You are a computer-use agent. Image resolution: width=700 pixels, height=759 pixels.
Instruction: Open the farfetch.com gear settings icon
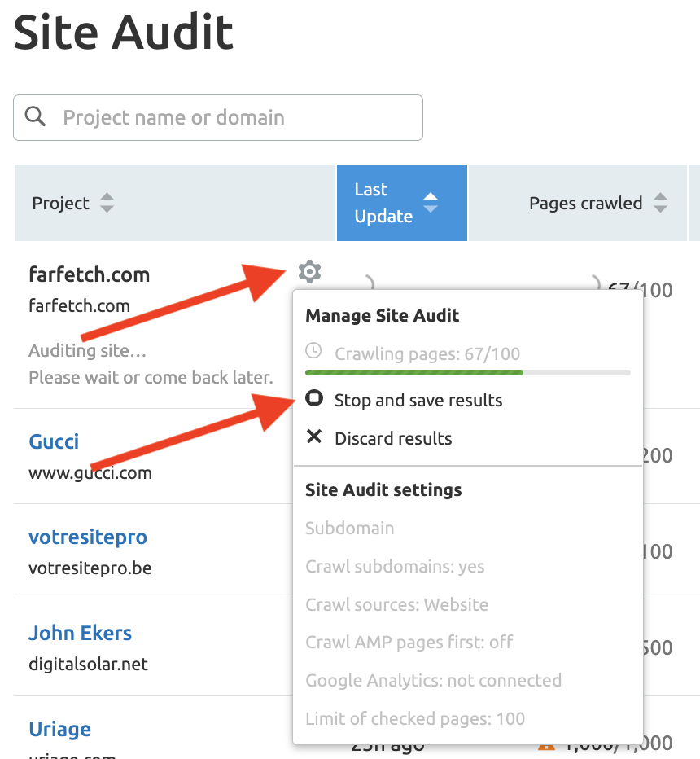click(309, 271)
